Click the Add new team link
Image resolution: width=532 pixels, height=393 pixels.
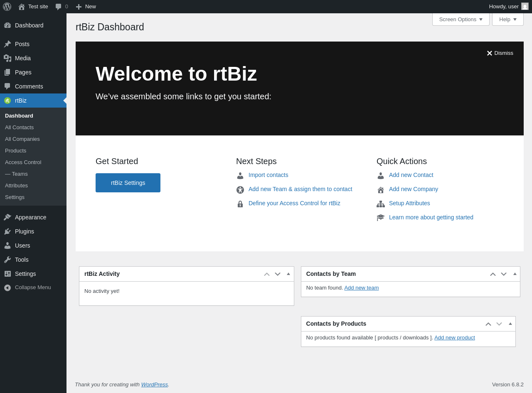(362, 287)
